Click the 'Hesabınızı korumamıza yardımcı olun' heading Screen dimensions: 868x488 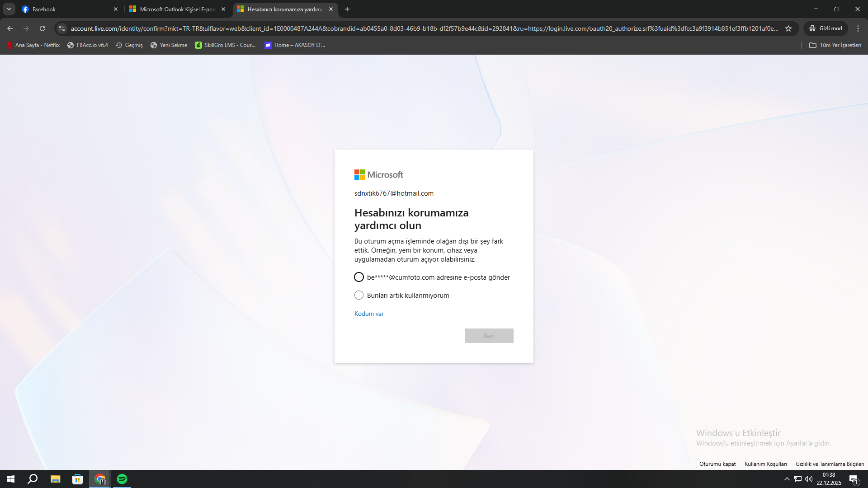(x=411, y=219)
